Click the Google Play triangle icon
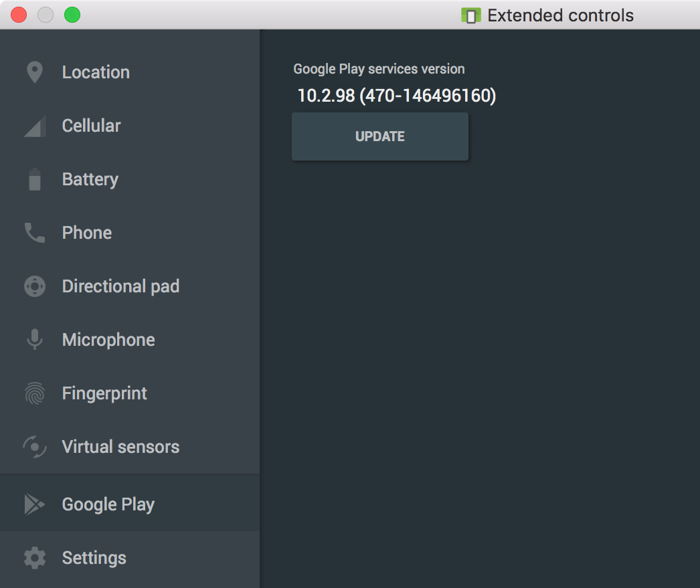Image resolution: width=700 pixels, height=588 pixels. 35,504
